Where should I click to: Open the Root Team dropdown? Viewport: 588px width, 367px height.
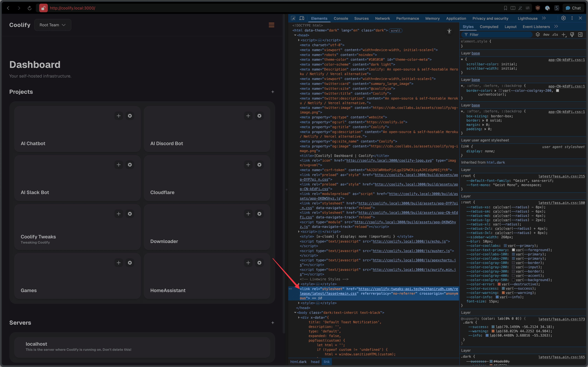point(53,25)
